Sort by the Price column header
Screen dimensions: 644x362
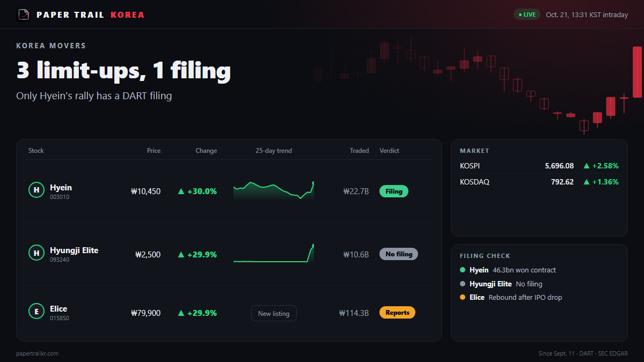pyautogui.click(x=154, y=151)
